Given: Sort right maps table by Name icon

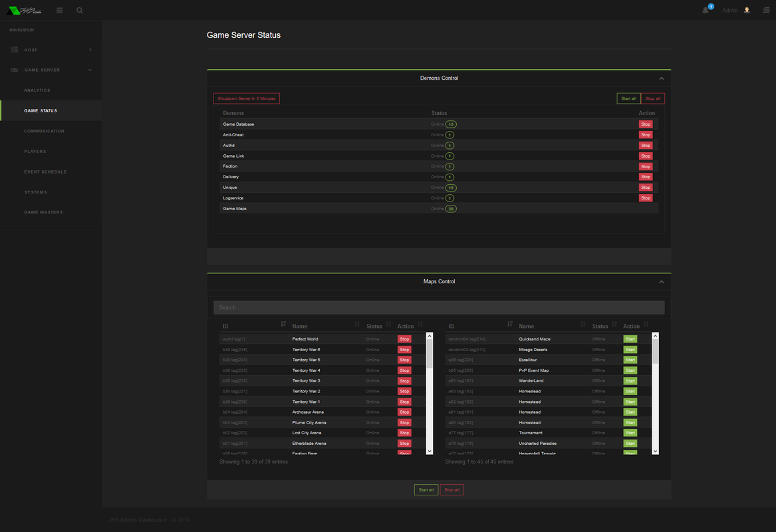Looking at the screenshot, I should (x=583, y=324).
